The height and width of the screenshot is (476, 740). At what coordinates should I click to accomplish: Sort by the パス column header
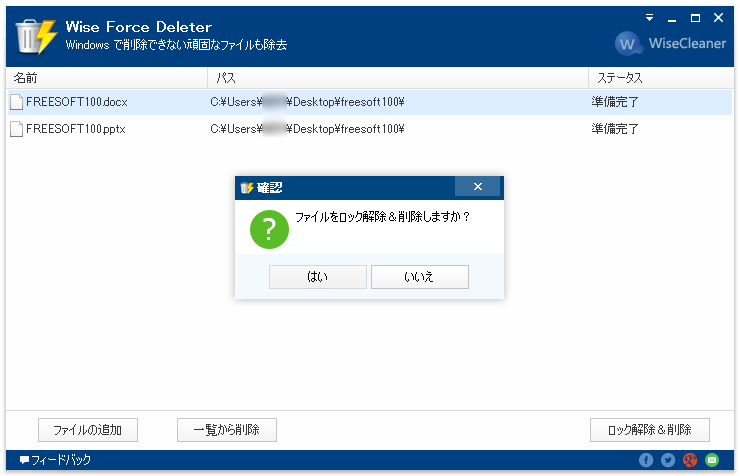[398, 78]
